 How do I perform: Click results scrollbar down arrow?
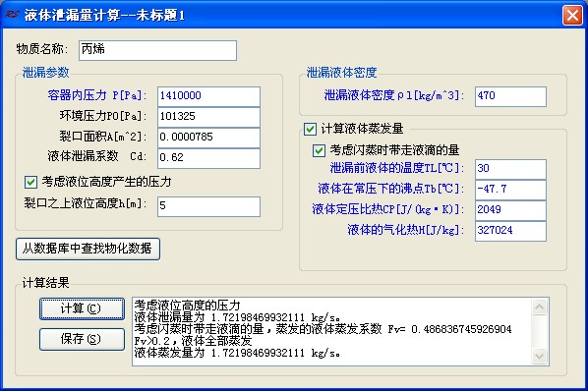tap(539, 356)
